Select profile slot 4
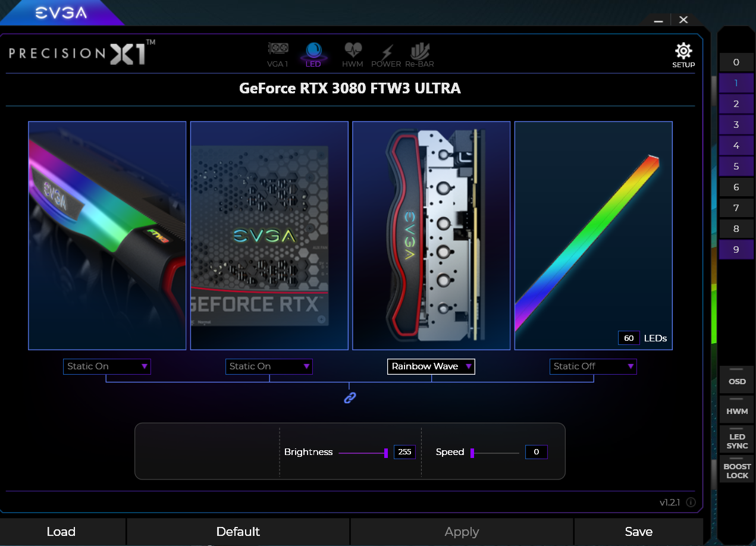The height and width of the screenshot is (546, 756). [x=736, y=146]
